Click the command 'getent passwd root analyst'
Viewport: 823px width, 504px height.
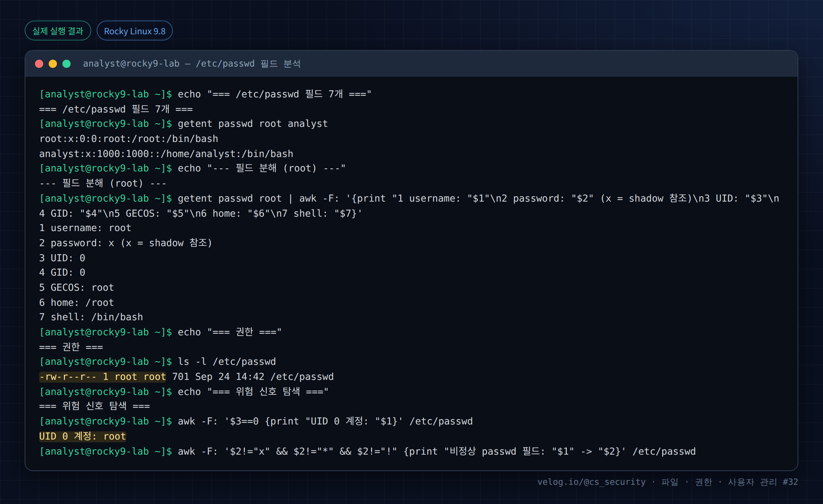pyautogui.click(x=253, y=124)
